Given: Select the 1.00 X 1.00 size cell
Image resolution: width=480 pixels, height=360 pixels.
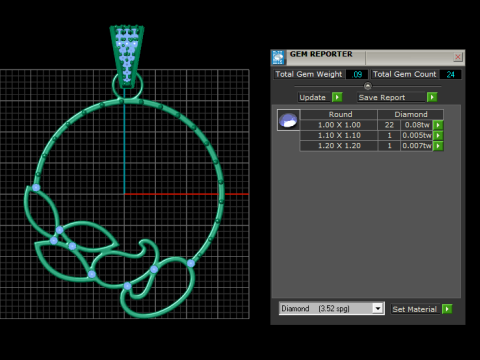Looking at the screenshot, I should tap(339, 125).
